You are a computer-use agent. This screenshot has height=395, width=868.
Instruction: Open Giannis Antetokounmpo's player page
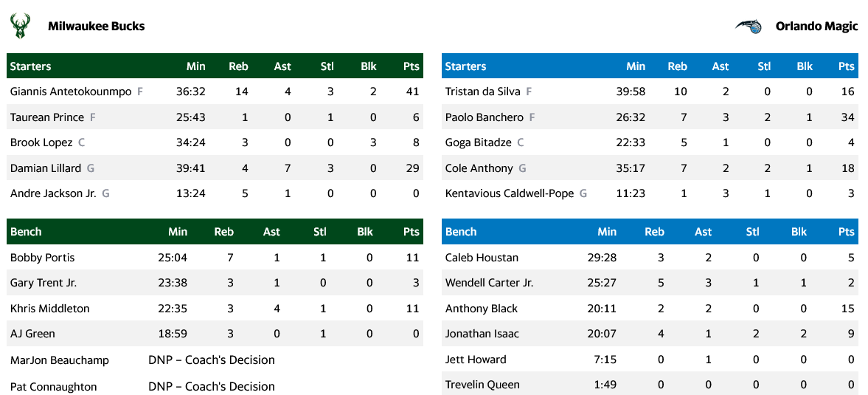pyautogui.click(x=71, y=92)
